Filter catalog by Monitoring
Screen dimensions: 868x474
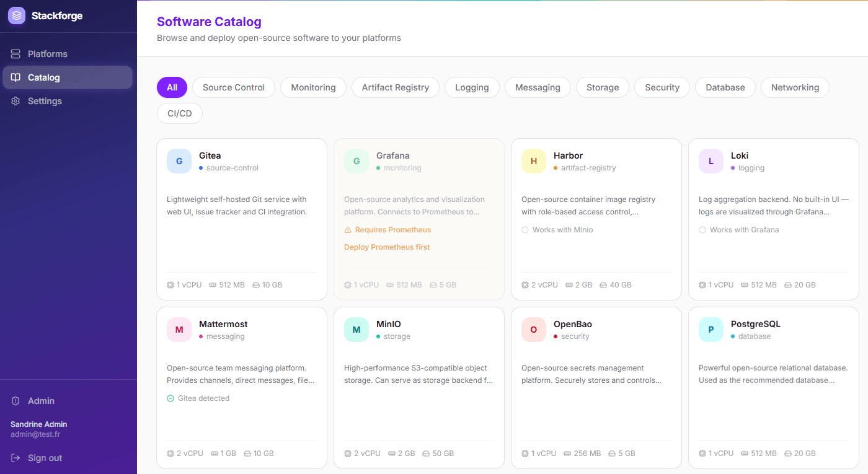tap(313, 87)
